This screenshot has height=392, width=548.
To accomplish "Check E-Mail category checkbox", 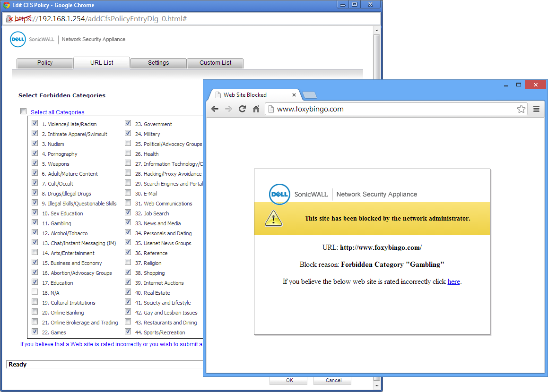I will tap(128, 193).
